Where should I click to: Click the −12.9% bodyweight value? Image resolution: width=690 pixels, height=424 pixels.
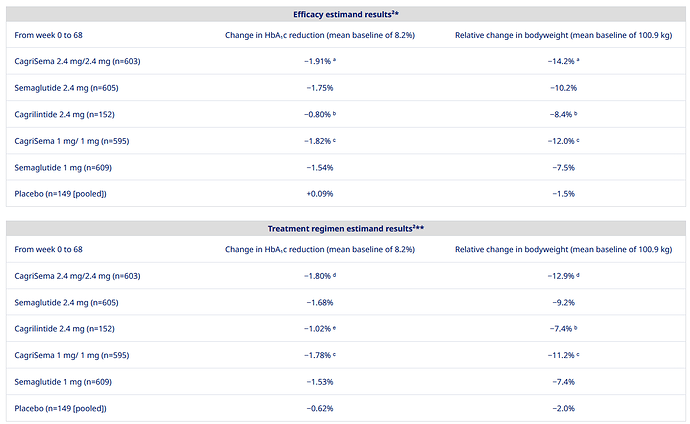tap(563, 276)
